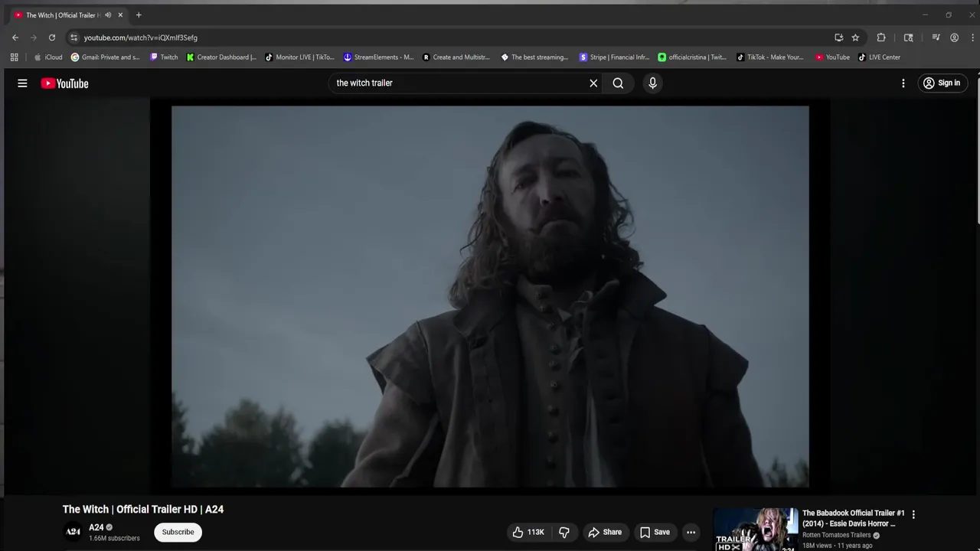
Task: View site information icon in address bar
Action: point(73,37)
